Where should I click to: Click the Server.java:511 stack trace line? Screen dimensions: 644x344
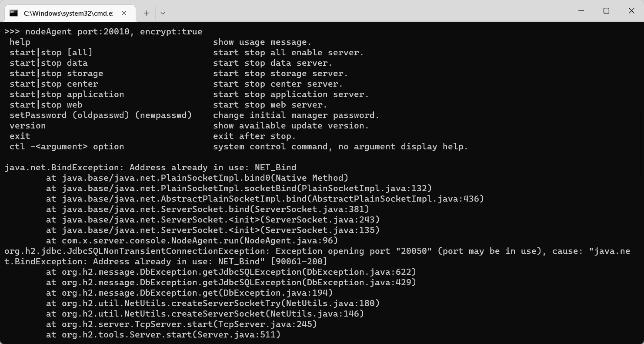163,335
